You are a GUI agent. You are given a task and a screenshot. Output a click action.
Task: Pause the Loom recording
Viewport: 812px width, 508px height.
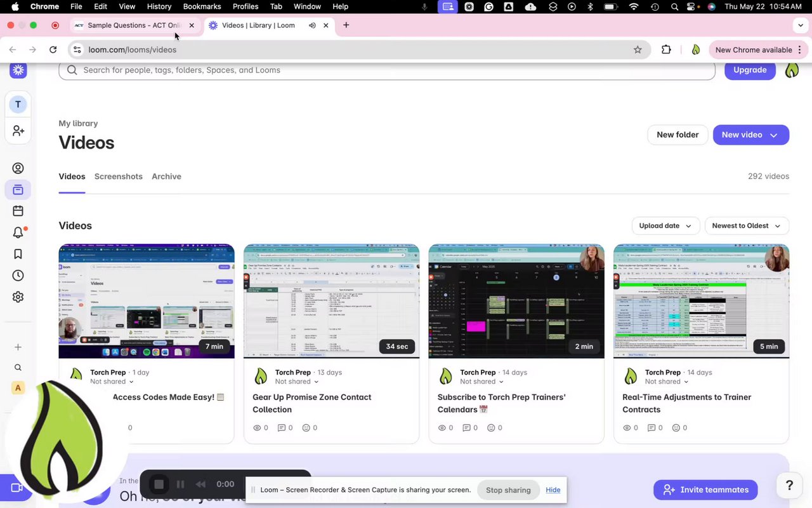180,484
